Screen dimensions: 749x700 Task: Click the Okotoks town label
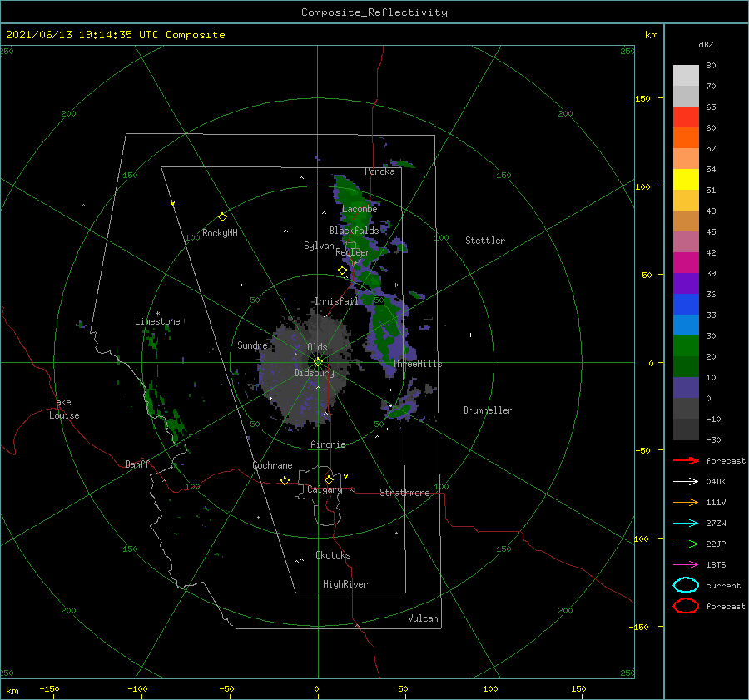pyautogui.click(x=333, y=555)
